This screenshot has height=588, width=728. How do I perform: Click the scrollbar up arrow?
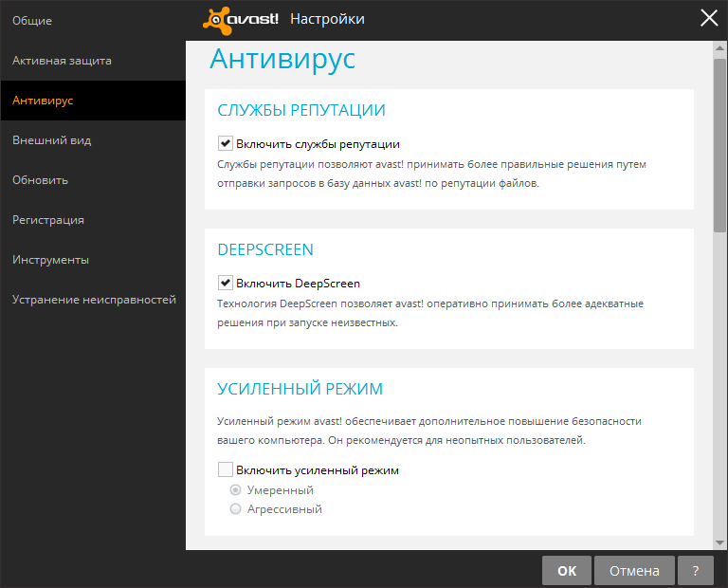720,47
